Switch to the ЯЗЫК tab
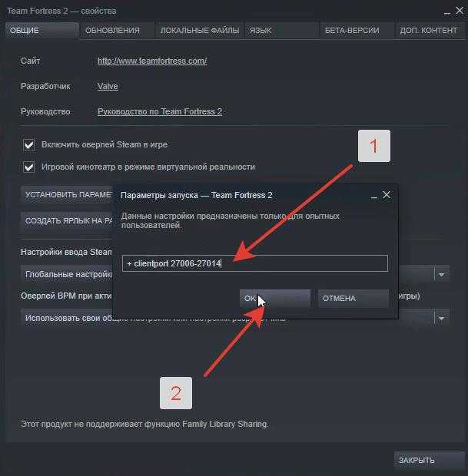This screenshot has height=476, width=468. click(x=282, y=30)
